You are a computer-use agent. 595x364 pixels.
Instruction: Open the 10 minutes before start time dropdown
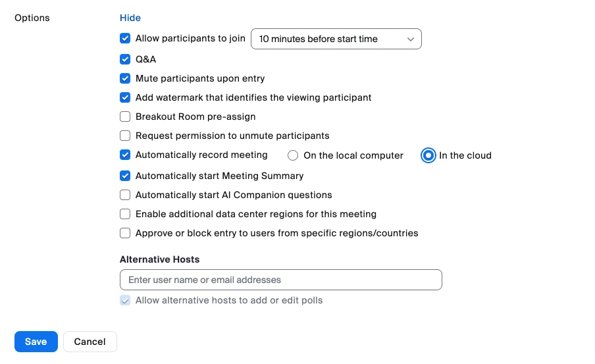(336, 39)
